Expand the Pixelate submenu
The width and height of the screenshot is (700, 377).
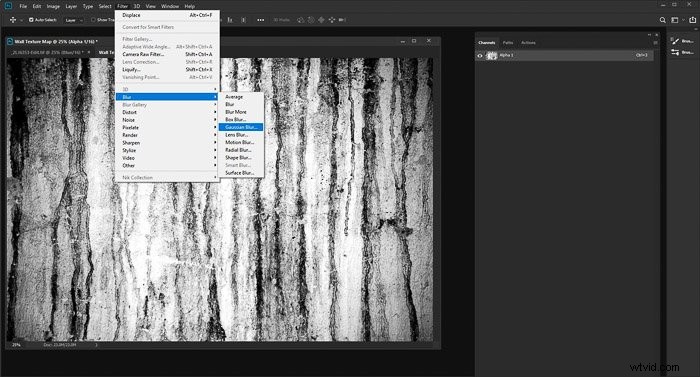tap(167, 128)
